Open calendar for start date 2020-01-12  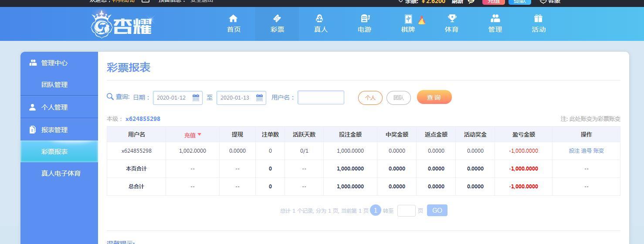(x=196, y=97)
